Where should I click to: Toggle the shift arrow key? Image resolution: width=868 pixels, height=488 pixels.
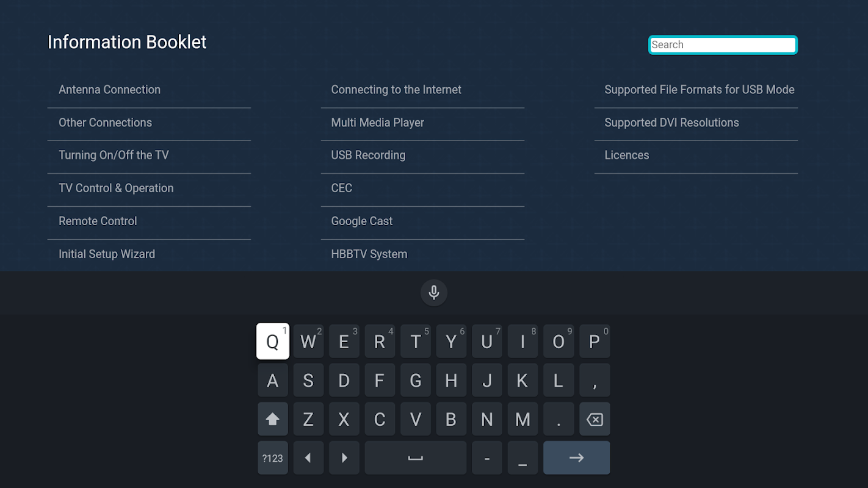273,419
